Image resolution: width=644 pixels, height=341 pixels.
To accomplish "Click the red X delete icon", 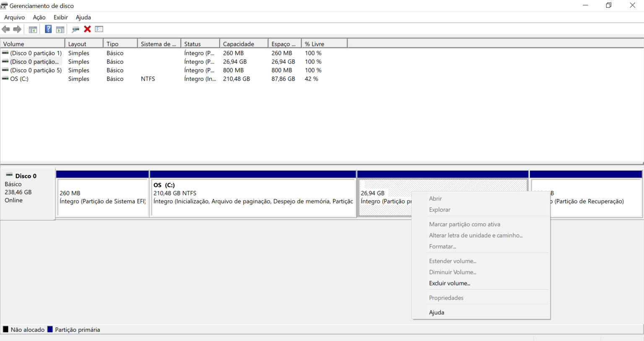I will click(x=87, y=29).
